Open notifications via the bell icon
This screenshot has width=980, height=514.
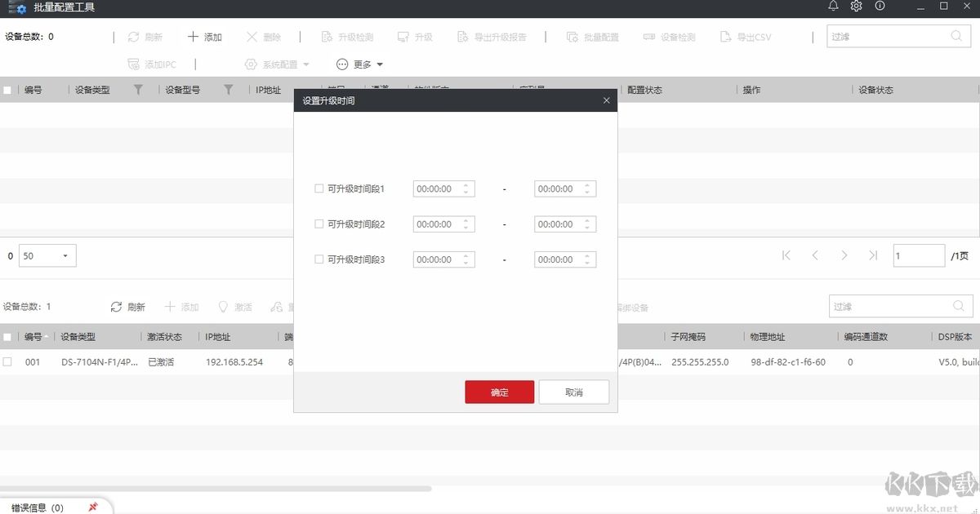point(832,8)
